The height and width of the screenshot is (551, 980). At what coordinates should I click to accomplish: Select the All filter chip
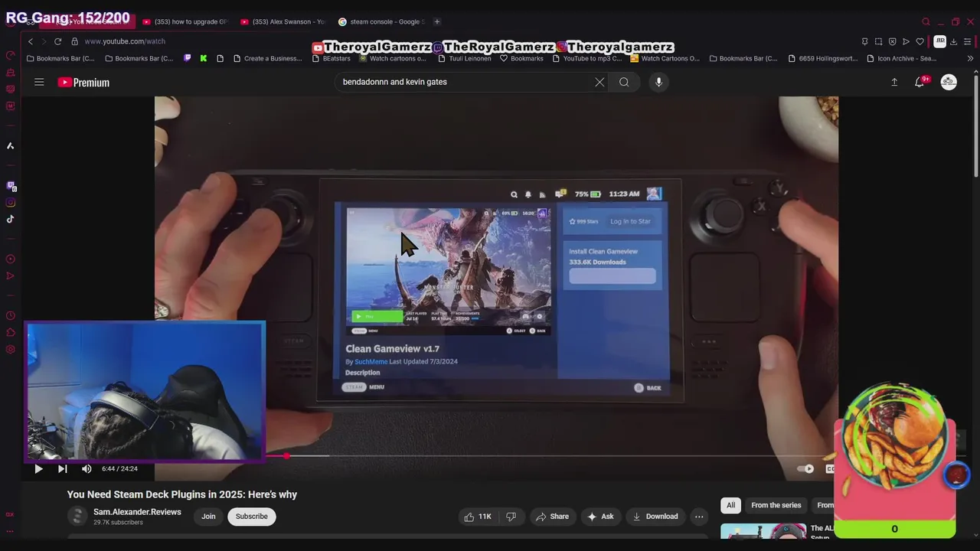click(730, 505)
